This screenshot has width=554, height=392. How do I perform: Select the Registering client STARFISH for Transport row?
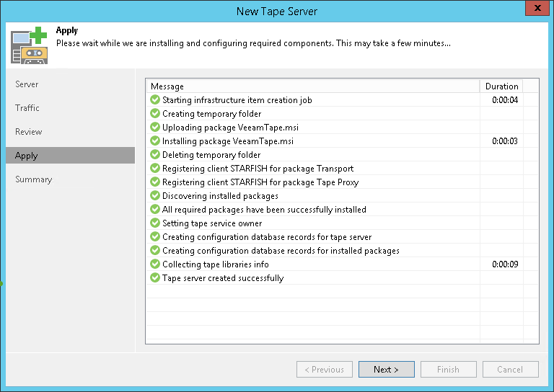[x=258, y=169]
